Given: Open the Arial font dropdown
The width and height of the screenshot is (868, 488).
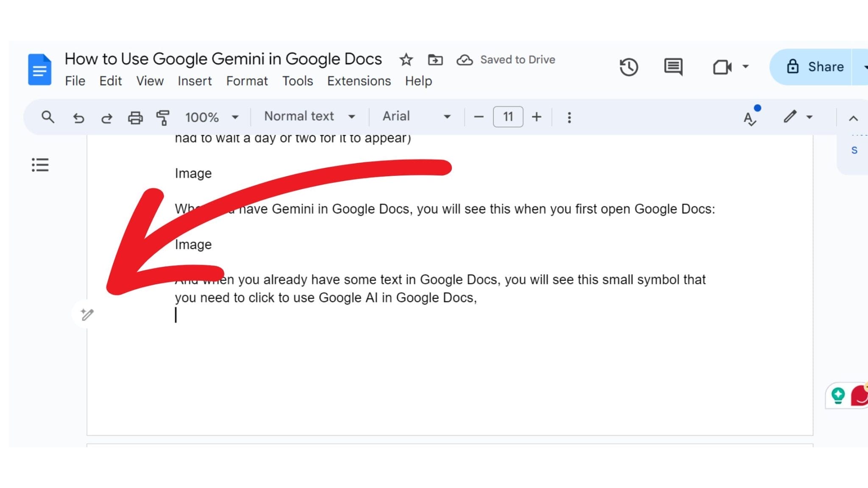Looking at the screenshot, I should (415, 116).
